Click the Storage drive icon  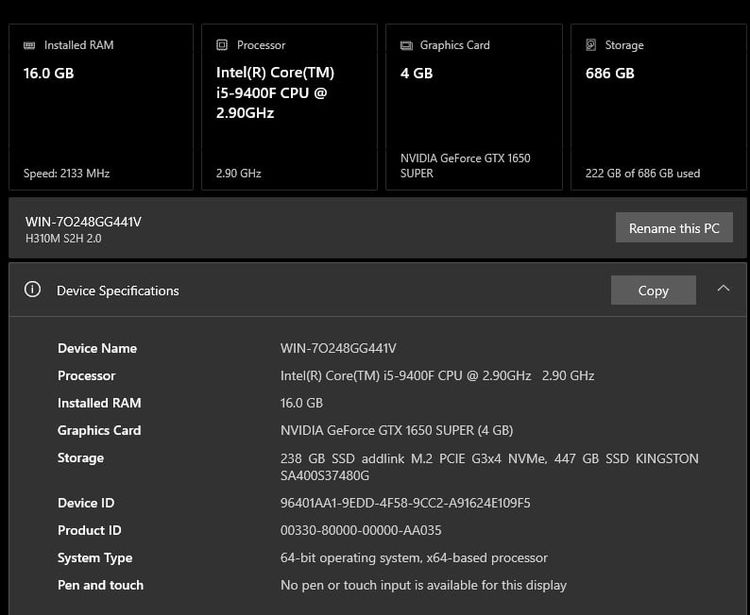591,45
